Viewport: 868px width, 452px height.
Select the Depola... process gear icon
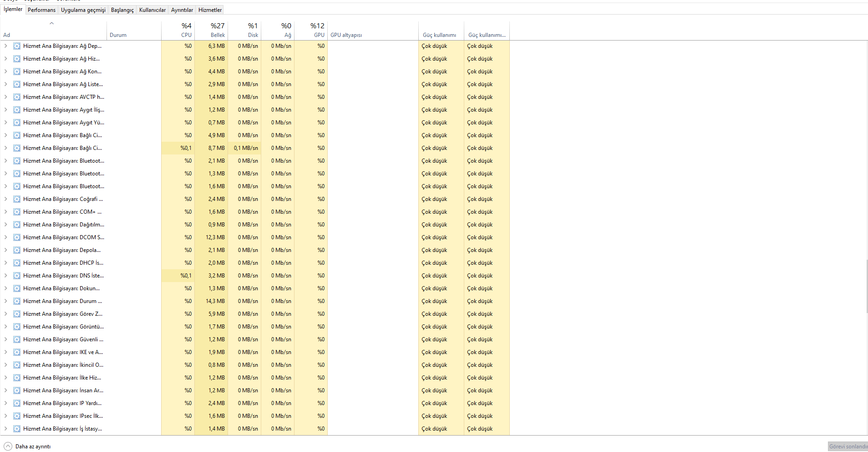[x=17, y=250]
